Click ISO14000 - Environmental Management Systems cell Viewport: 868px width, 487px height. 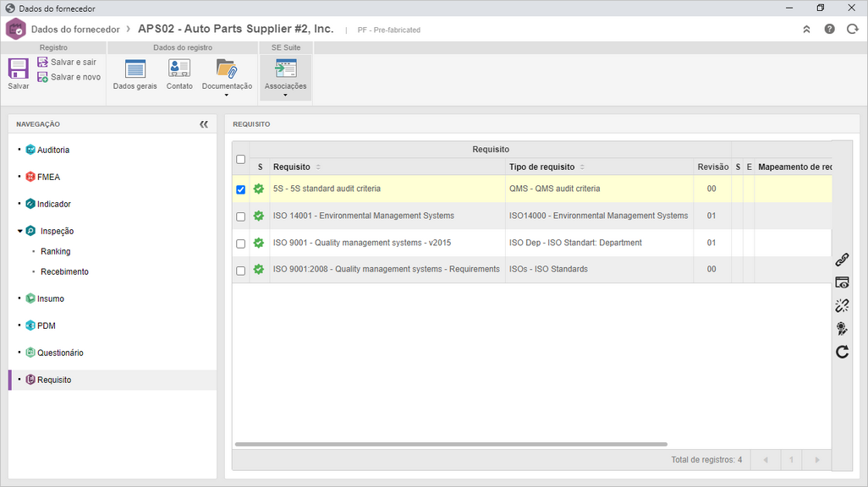(x=598, y=216)
